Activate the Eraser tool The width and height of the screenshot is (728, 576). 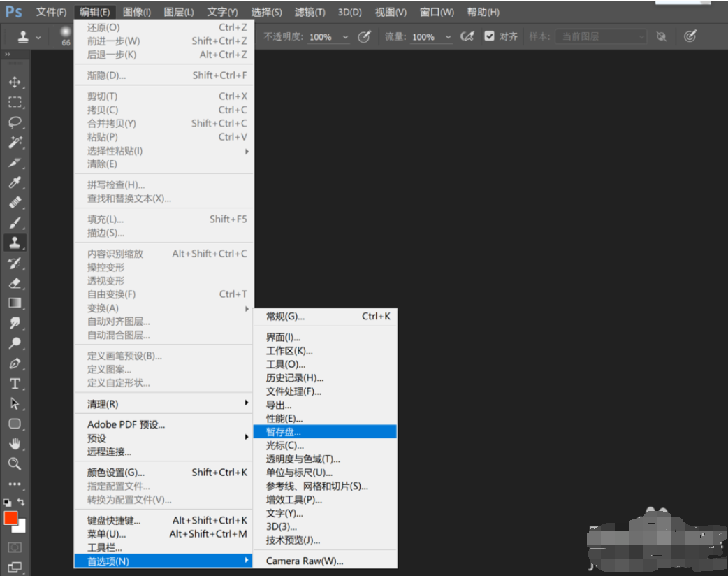[15, 283]
